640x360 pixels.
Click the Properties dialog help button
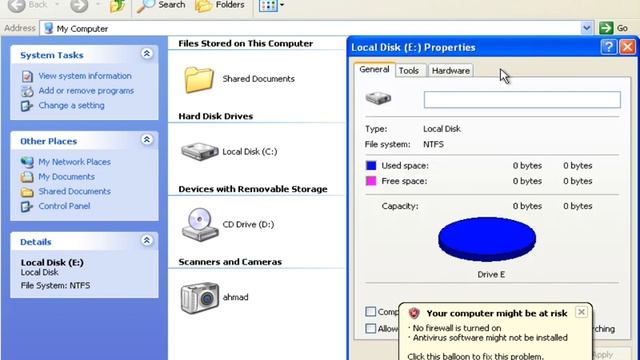point(608,47)
